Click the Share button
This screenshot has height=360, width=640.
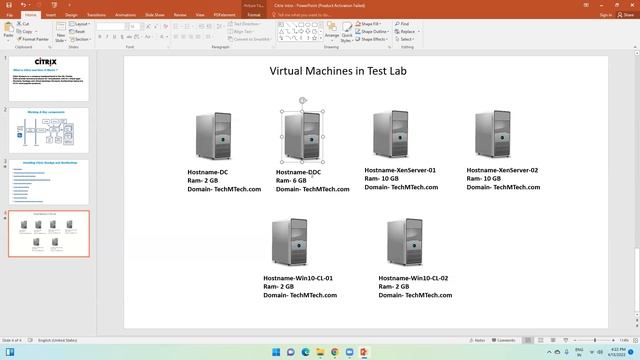coord(626,15)
